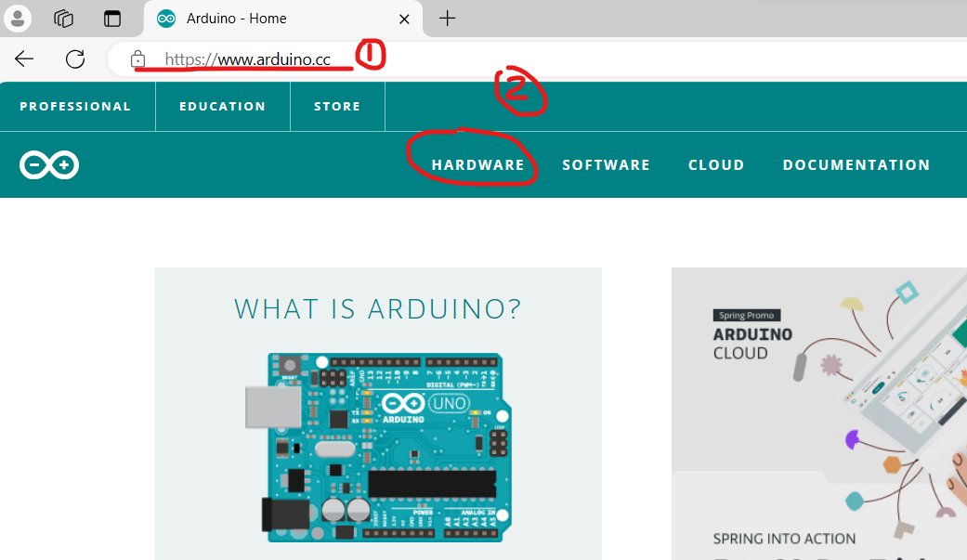Open the Arduino Cloud promo banner

click(819, 413)
